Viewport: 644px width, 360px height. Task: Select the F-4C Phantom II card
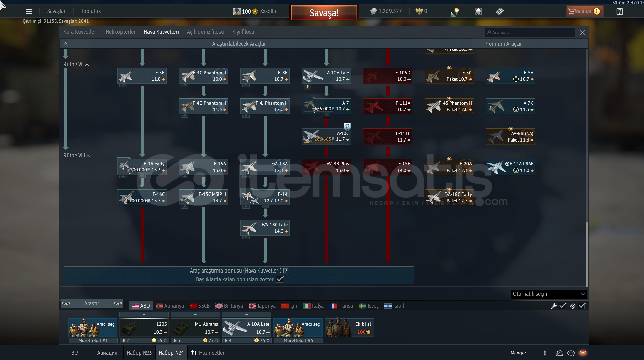click(204, 76)
